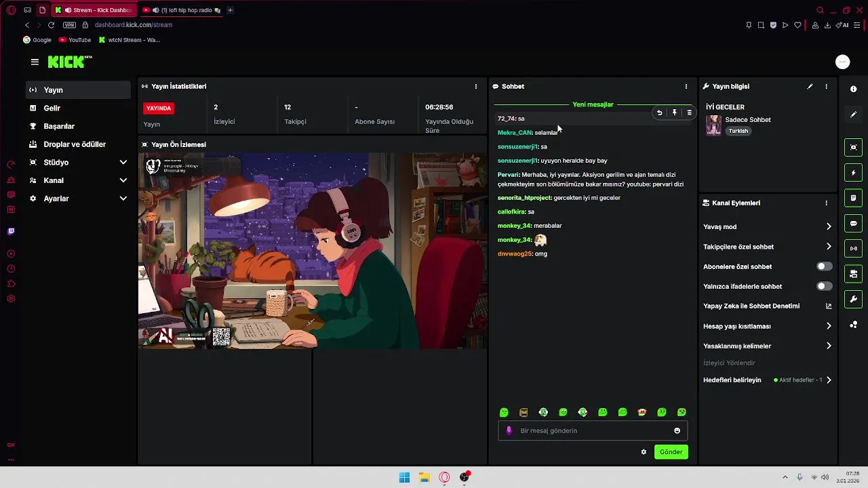This screenshot has width=868, height=488.
Task: Open the emoji picker in message box
Action: pyautogui.click(x=677, y=431)
